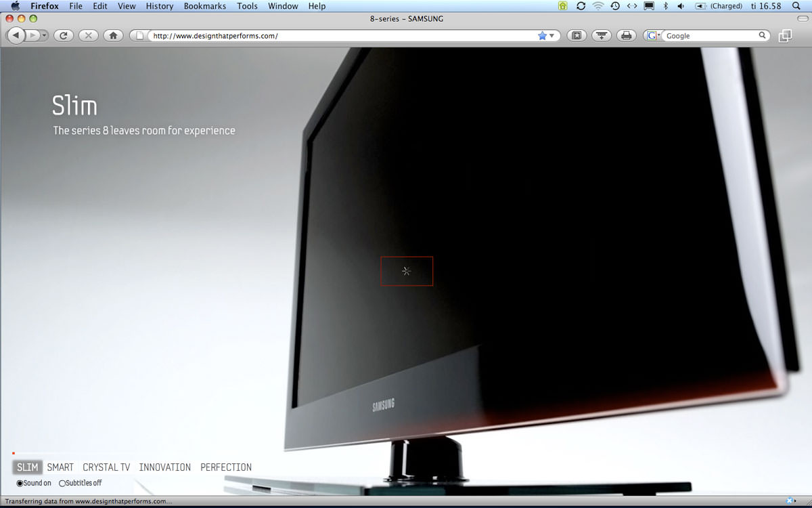Click the clock showing ti 16.58
Image resolution: width=812 pixels, height=508 pixels.
coord(766,6)
